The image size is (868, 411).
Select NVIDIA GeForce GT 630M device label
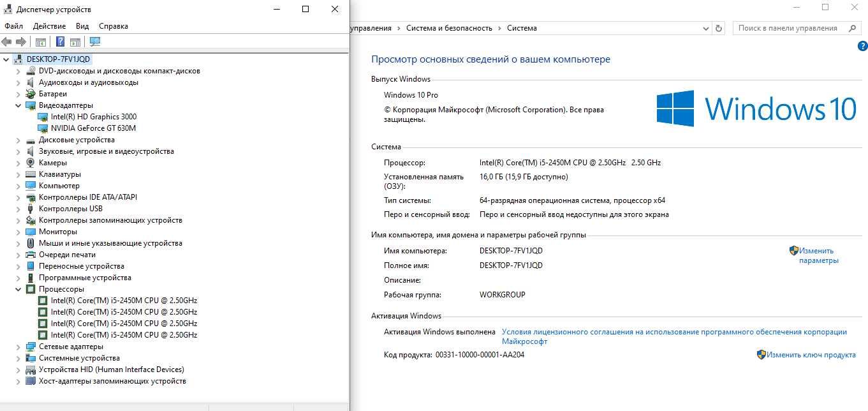coord(93,128)
